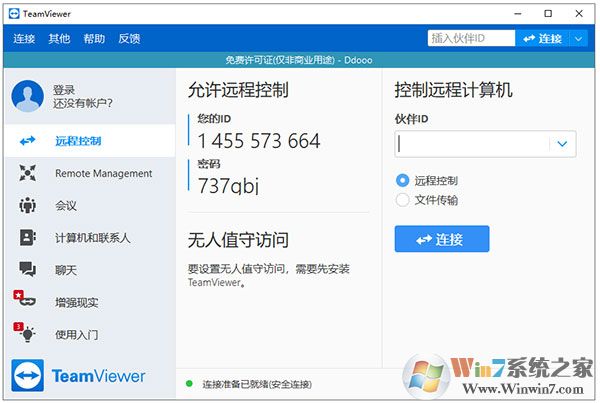Screen dimensions: 600x403
Task: Click the TeamViewer title bar logo icon
Action: (14, 14)
